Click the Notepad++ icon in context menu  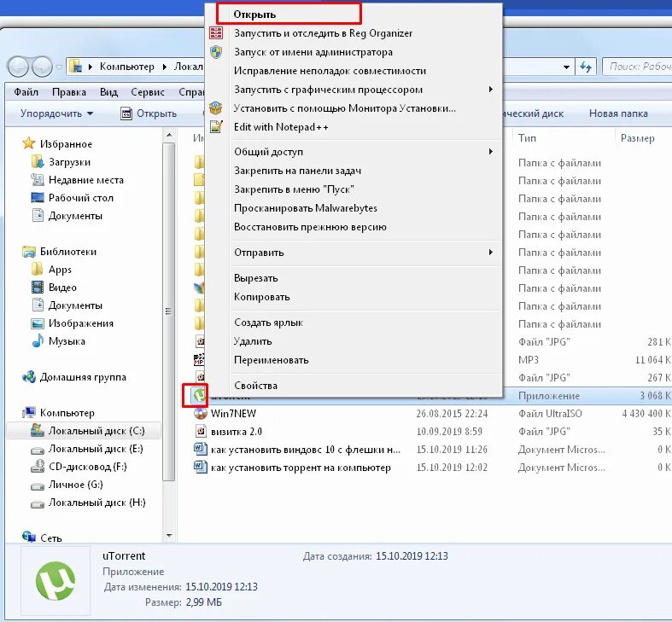coord(216,127)
